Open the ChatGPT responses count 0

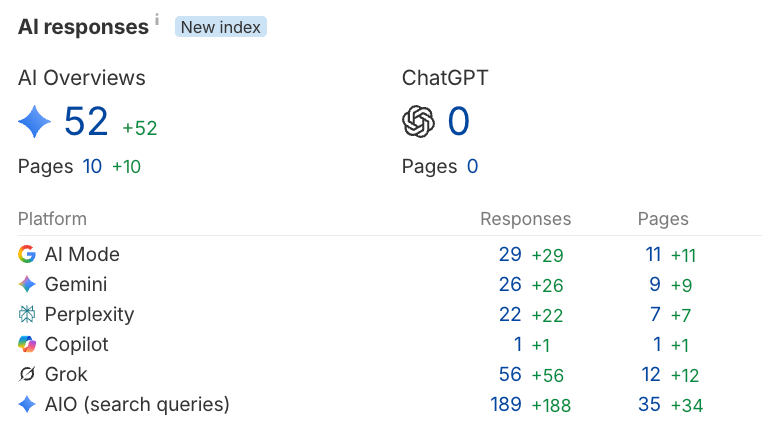(458, 121)
